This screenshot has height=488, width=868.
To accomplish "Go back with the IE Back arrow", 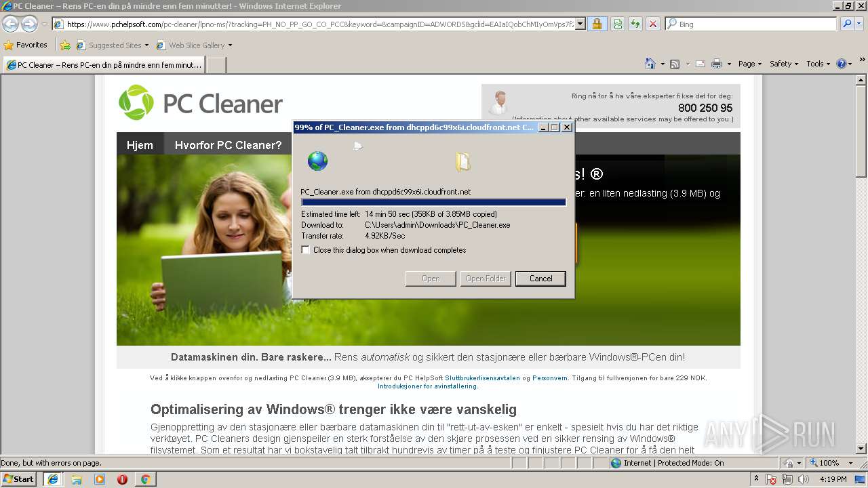I will pos(10,24).
